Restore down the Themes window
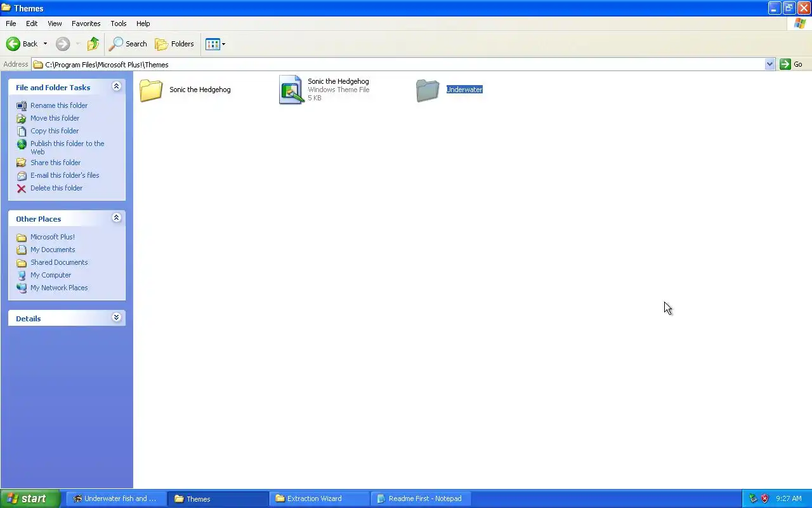Screen dimensions: 812x508 tap(789, 8)
